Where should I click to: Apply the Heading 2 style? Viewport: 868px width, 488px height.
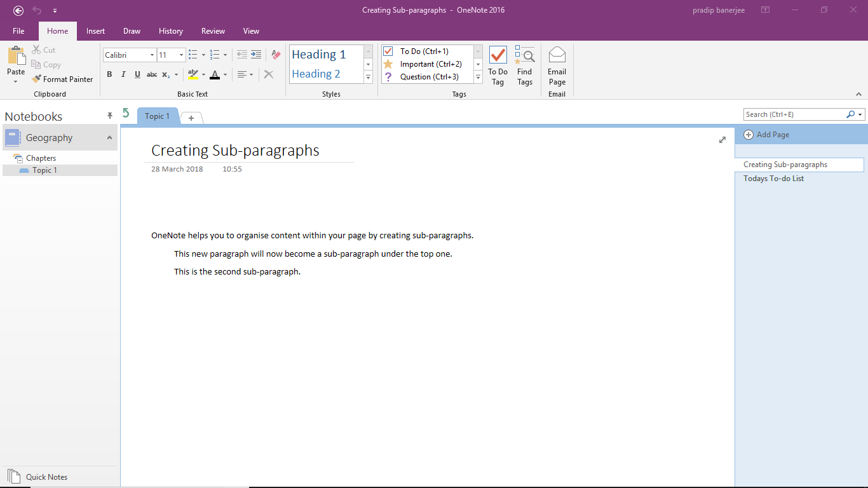[316, 74]
